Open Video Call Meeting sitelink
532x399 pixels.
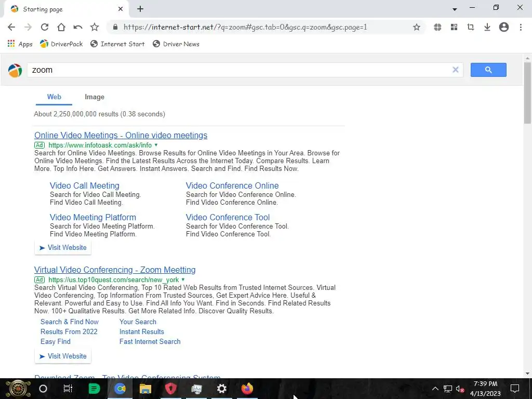85,185
